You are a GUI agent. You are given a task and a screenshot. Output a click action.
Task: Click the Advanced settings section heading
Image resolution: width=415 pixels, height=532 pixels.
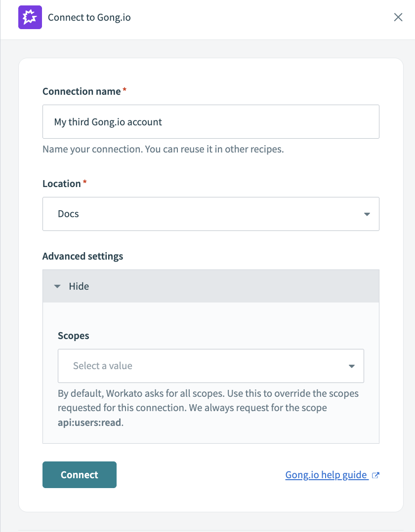83,257
